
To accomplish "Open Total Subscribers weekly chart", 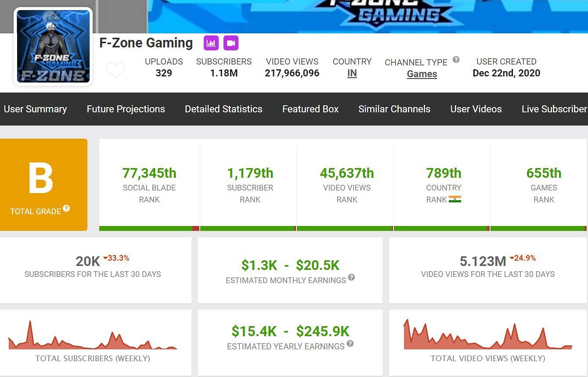I will click(93, 335).
